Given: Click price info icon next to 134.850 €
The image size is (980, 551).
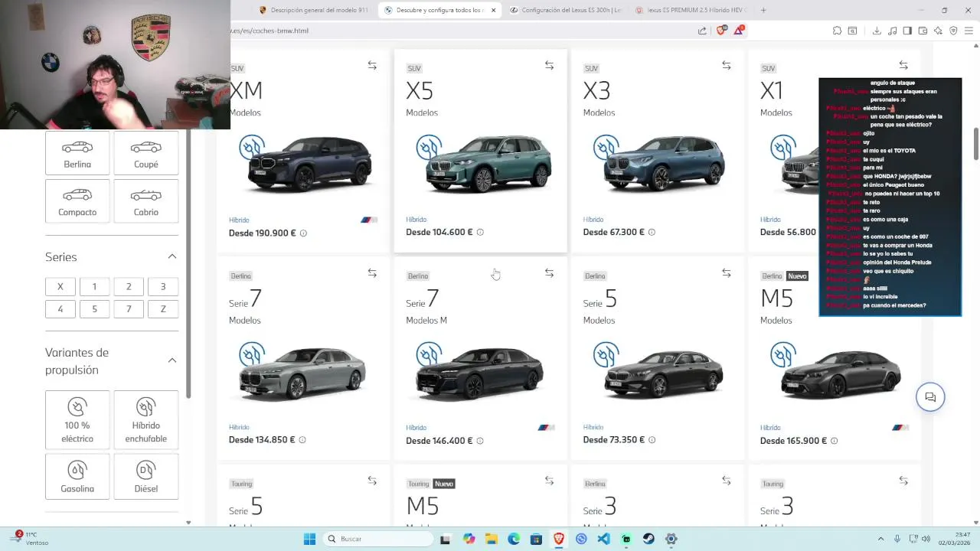Looking at the screenshot, I should coord(302,440).
